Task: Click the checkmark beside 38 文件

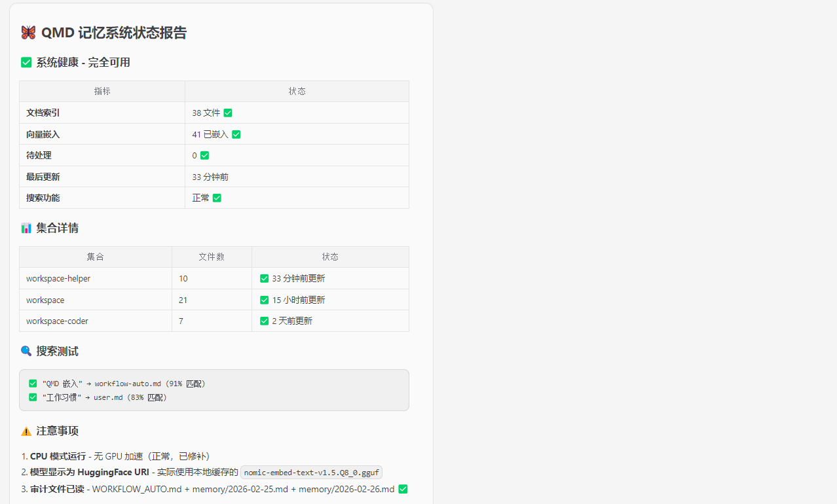Action: (228, 113)
